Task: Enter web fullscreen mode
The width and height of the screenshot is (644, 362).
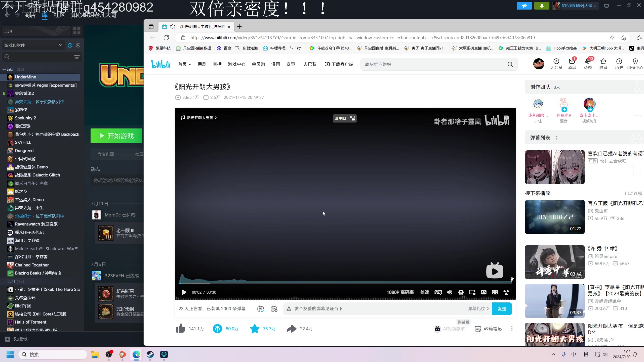Action: click(495, 292)
